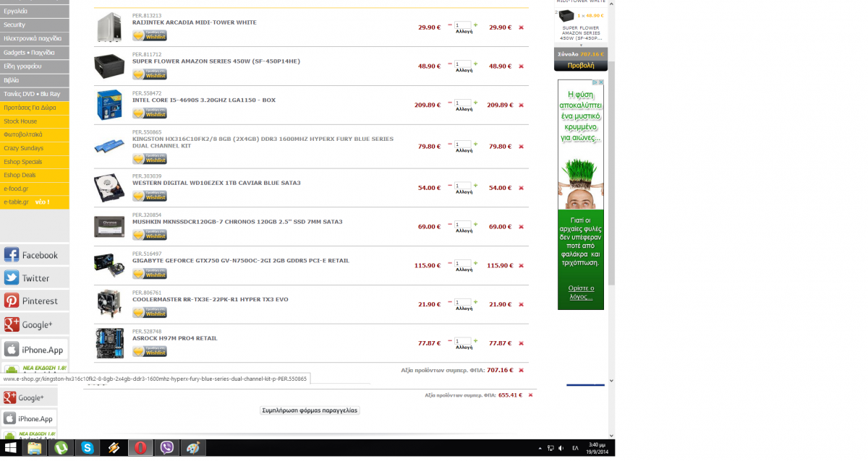Increase GIGABYTE GTX750 quantity with green plus
868x461 pixels.
(475, 263)
